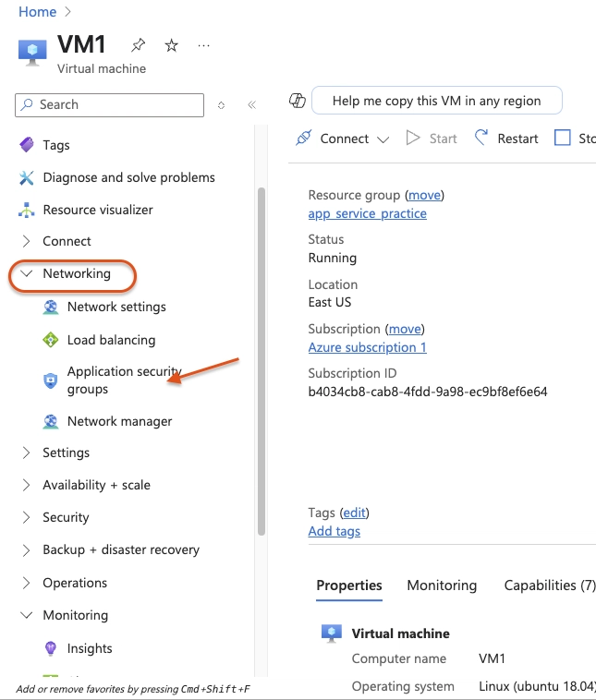596x700 pixels.
Task: Expand Availability + scale section
Action: click(x=27, y=485)
